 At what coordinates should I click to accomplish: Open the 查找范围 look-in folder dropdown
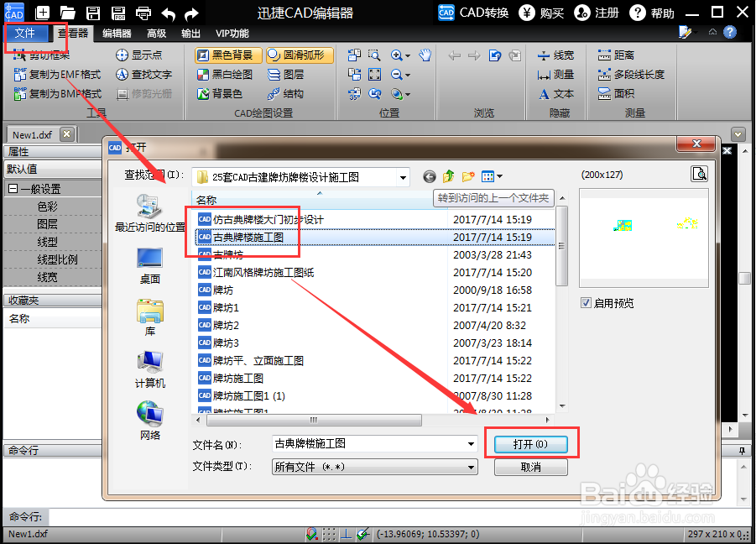tap(403, 176)
